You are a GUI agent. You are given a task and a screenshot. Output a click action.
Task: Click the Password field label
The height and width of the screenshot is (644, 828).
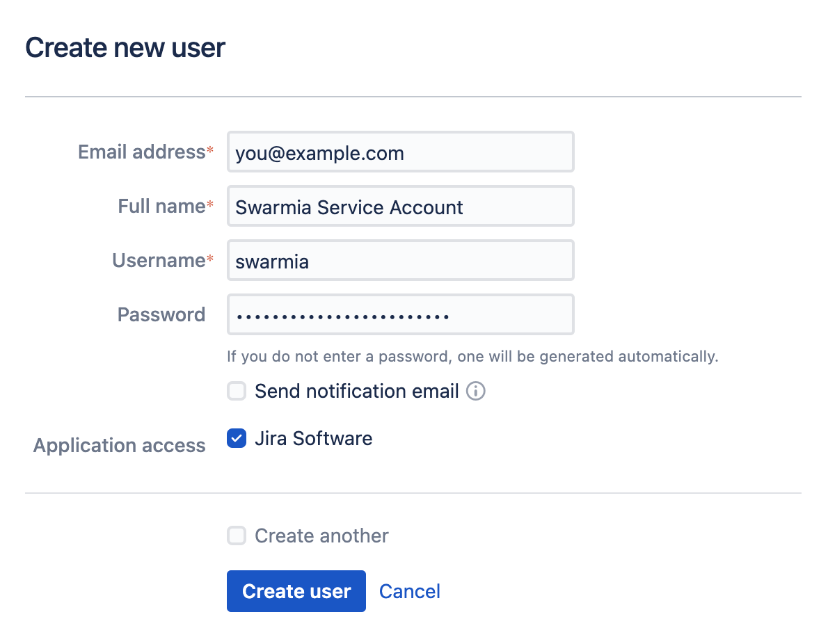click(161, 315)
